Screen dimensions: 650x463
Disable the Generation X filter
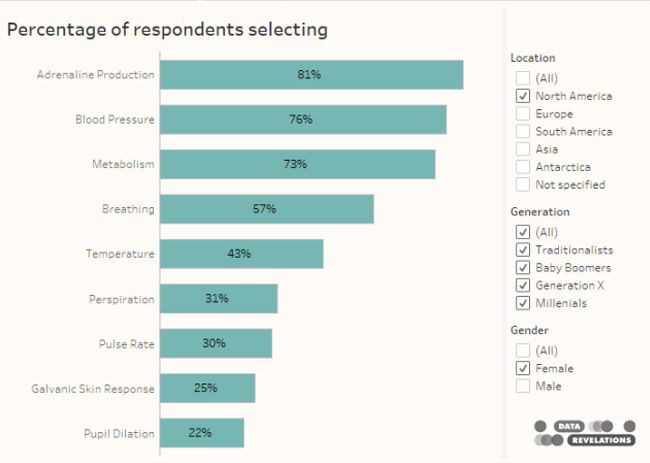tap(522, 285)
